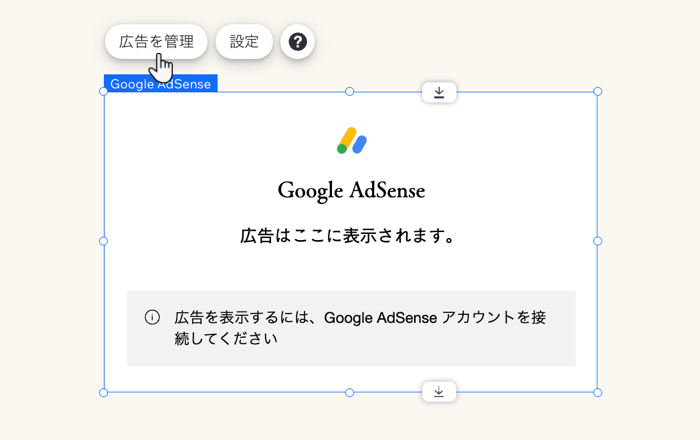
Task: Click the question mark help icon
Action: pyautogui.click(x=297, y=42)
